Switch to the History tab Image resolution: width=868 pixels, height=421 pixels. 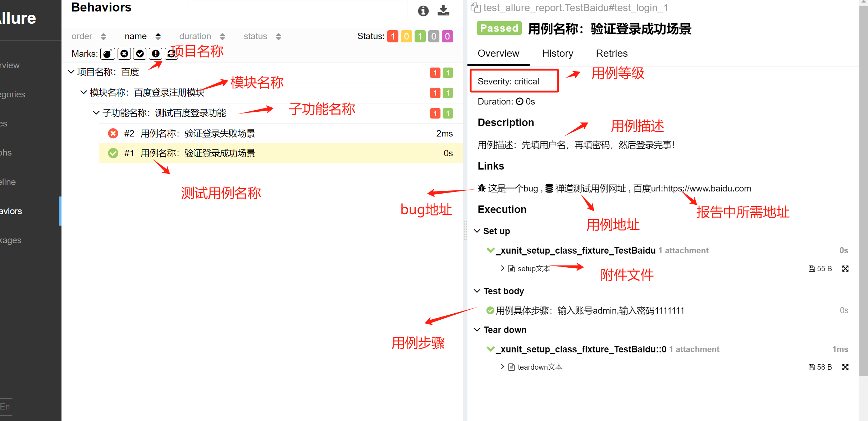557,53
